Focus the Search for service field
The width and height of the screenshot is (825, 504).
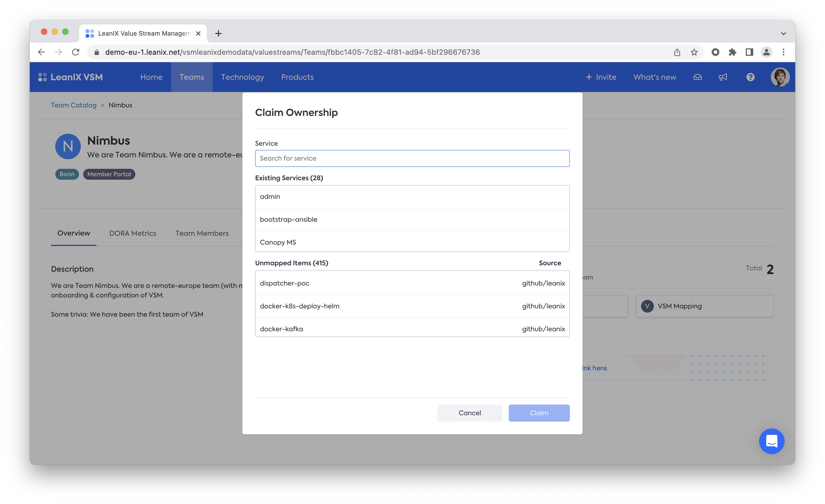pos(412,158)
